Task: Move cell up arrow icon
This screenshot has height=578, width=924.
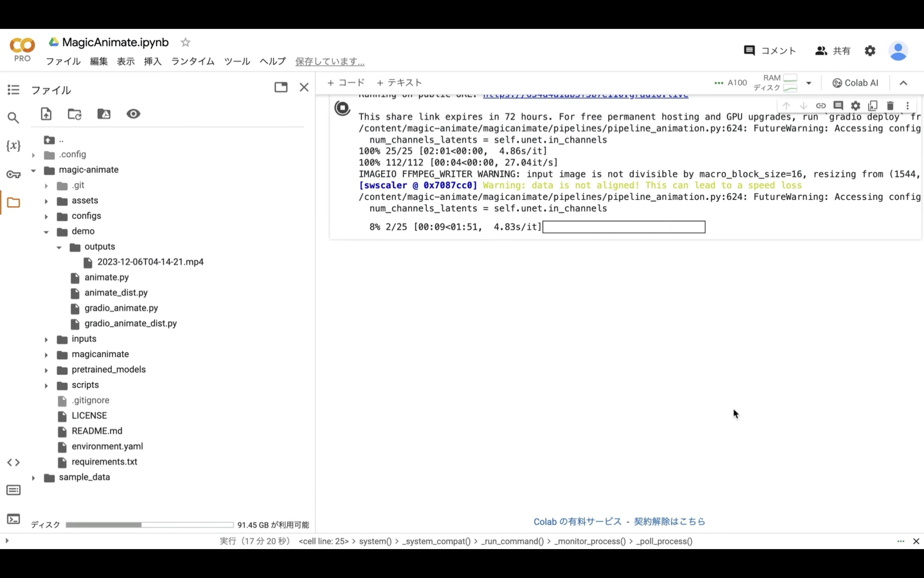Action: pyautogui.click(x=786, y=106)
